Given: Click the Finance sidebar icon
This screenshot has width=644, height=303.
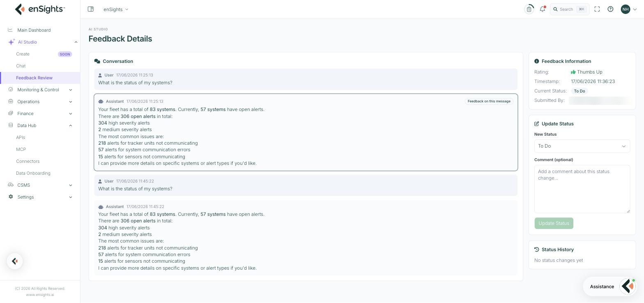Looking at the screenshot, I should coord(11,113).
